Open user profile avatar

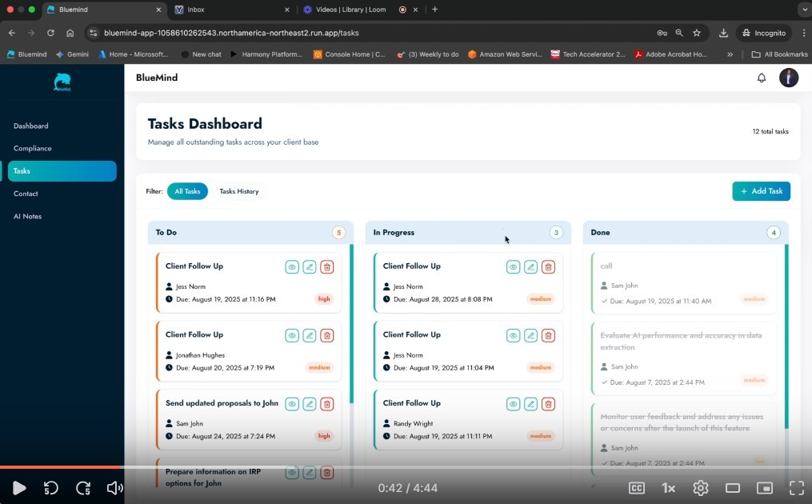coord(789,78)
